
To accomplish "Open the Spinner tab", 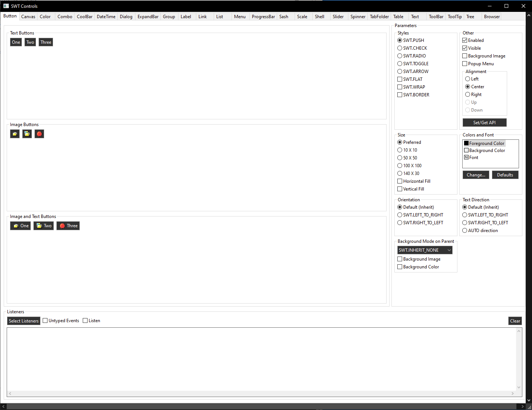I will click(x=358, y=17).
